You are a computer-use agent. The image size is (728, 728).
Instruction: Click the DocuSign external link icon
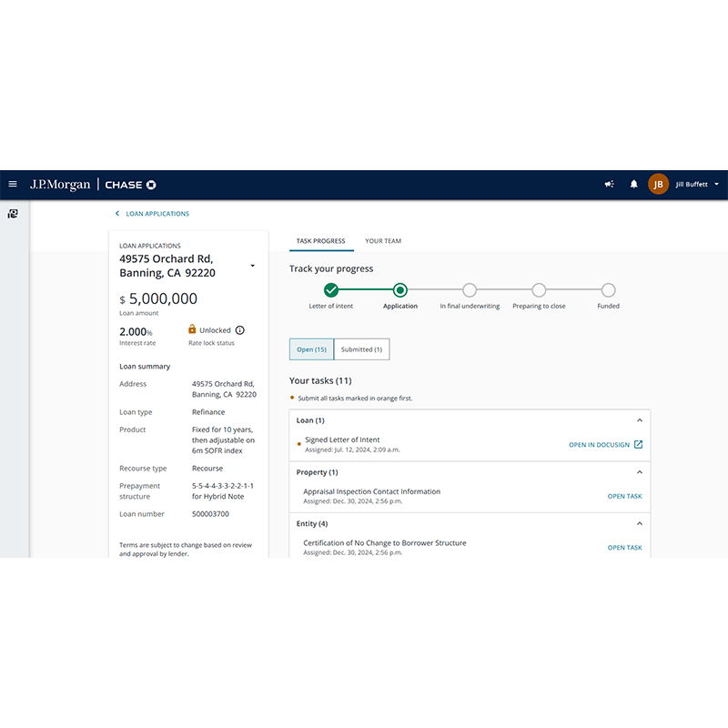tap(638, 445)
